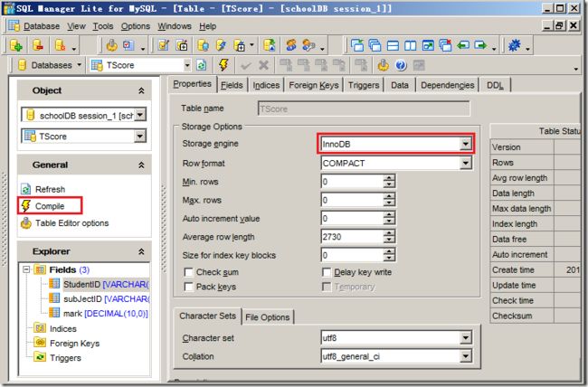Toggle the Pack keys checkbox
Screen dimensions: 588x387
[x=189, y=287]
